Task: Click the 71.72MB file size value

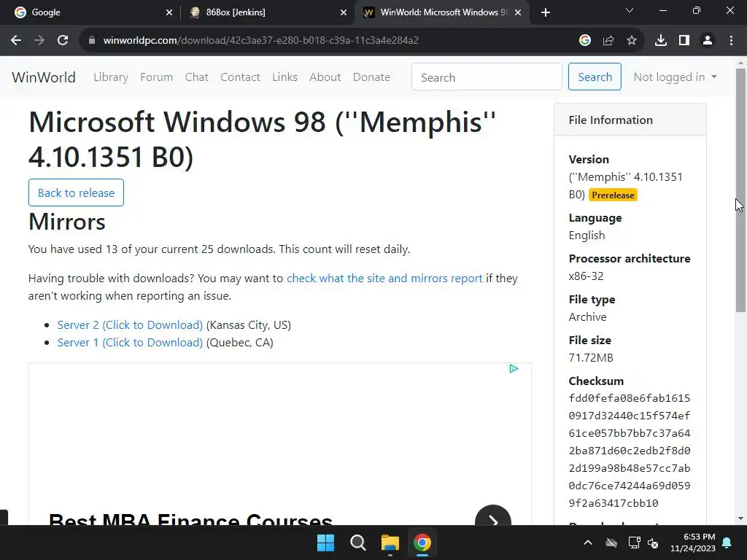Action: [x=591, y=357]
